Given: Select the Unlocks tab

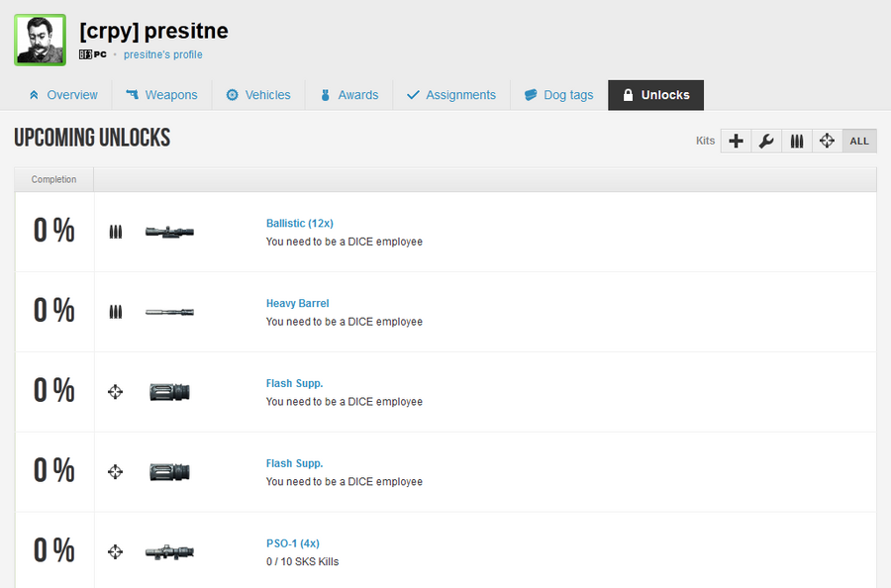Looking at the screenshot, I should coord(655,95).
